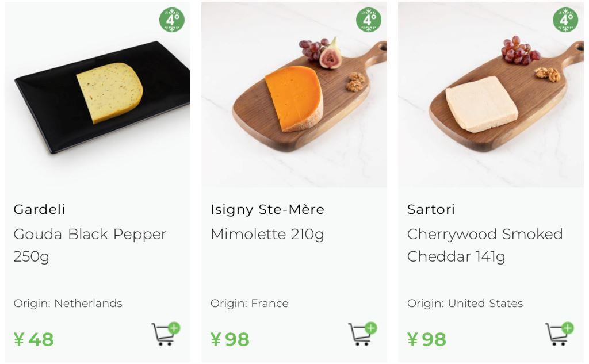589x364 pixels.
Task: Open the orange Mimolette cheese photo
Action: click(x=294, y=95)
